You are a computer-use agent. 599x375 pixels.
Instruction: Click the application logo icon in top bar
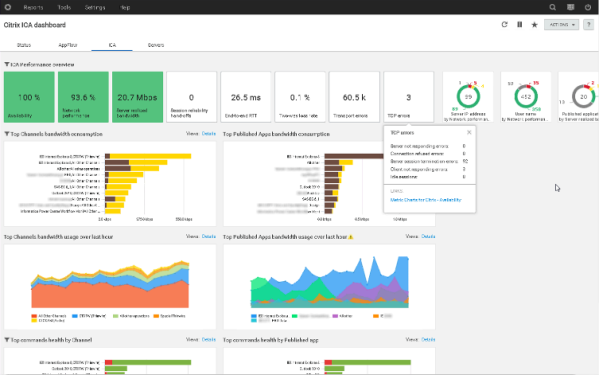coord(8,7)
